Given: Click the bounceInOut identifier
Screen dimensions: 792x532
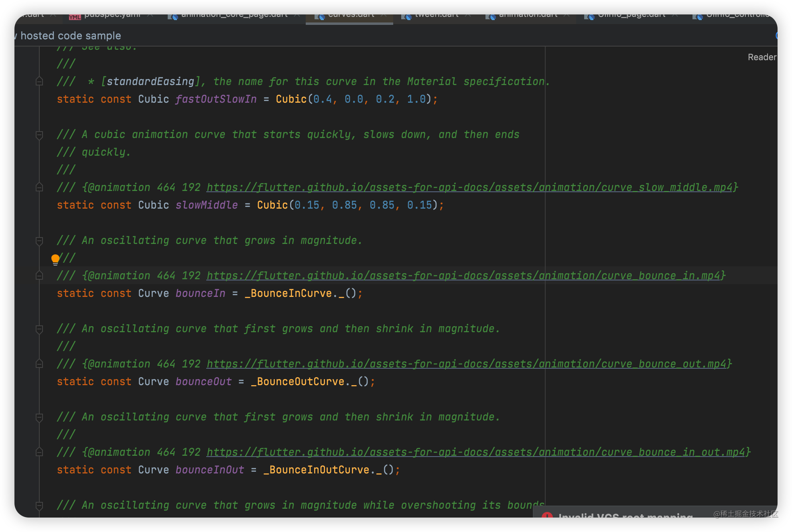Looking at the screenshot, I should click(210, 470).
